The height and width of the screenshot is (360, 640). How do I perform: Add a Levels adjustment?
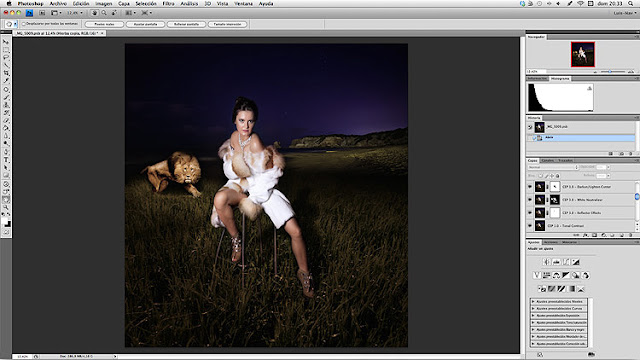(556, 262)
